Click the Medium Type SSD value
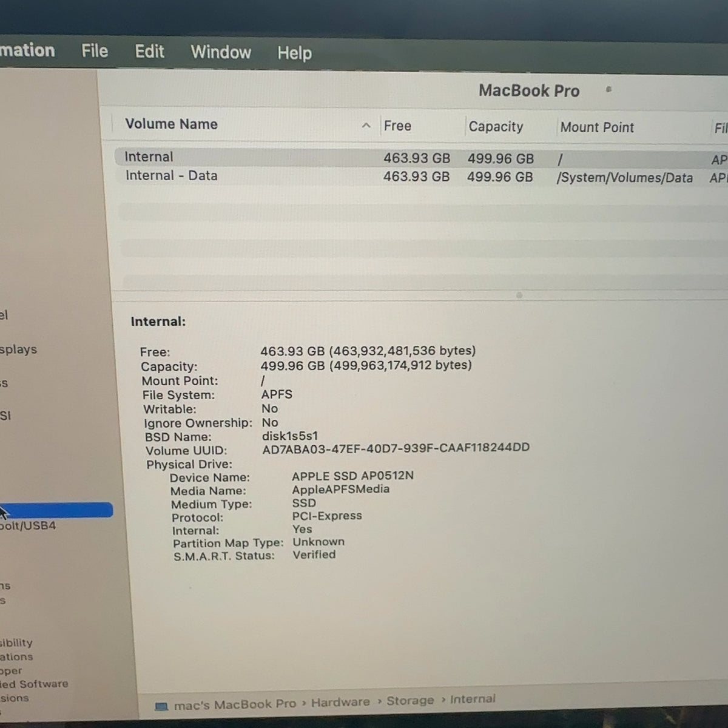728x728 pixels. 304,503
